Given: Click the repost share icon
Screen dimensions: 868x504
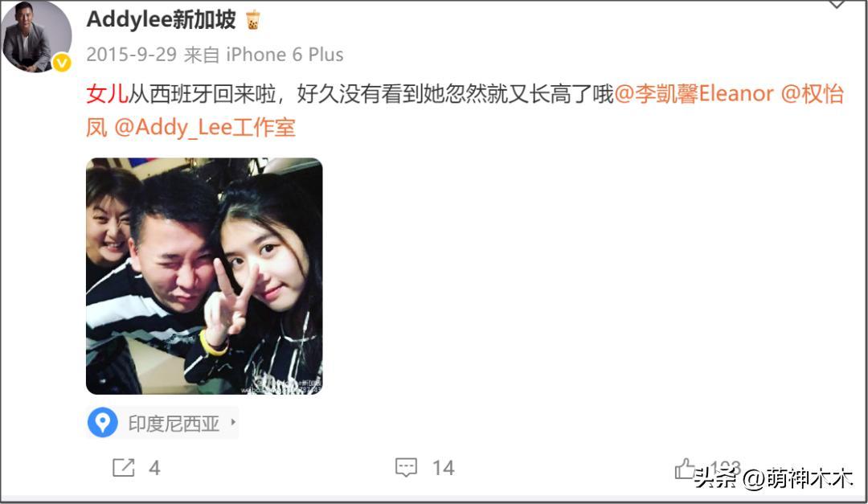Looking at the screenshot, I should click(x=124, y=468).
